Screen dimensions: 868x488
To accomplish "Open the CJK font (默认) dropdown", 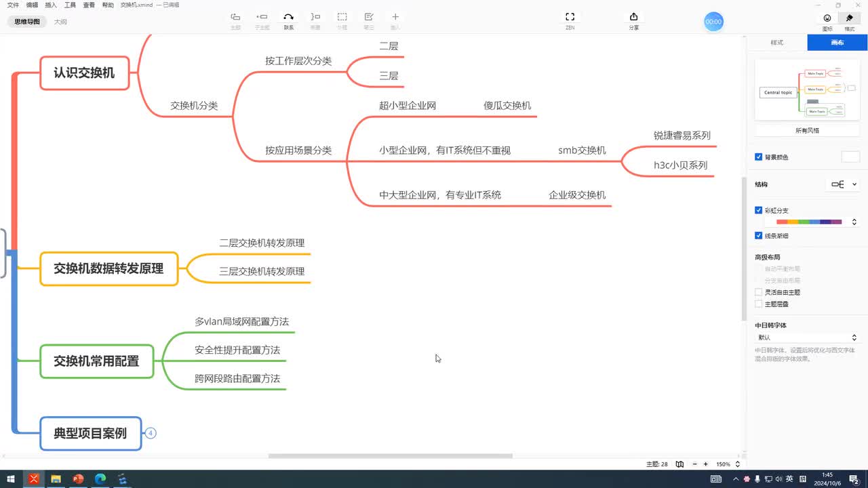I will pos(807,337).
